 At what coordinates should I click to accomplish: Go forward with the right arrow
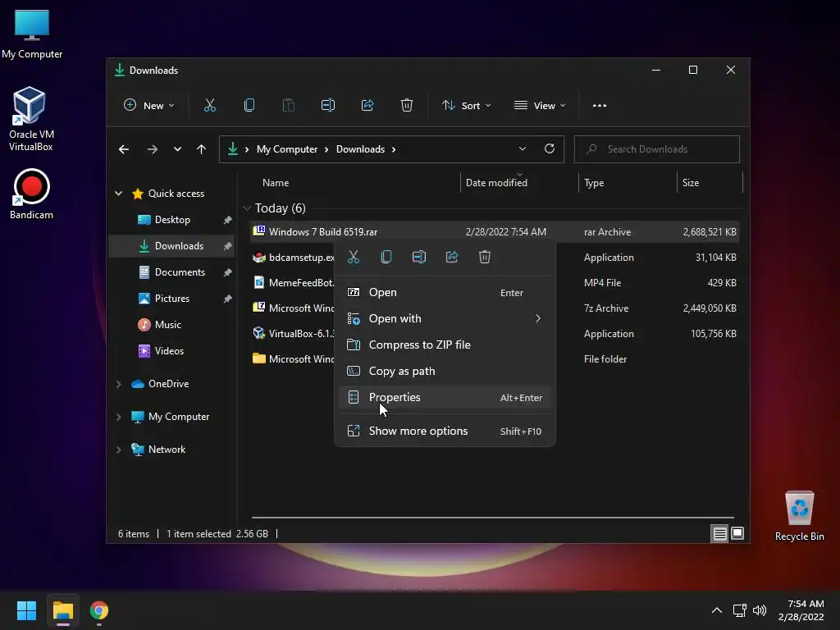[153, 149]
